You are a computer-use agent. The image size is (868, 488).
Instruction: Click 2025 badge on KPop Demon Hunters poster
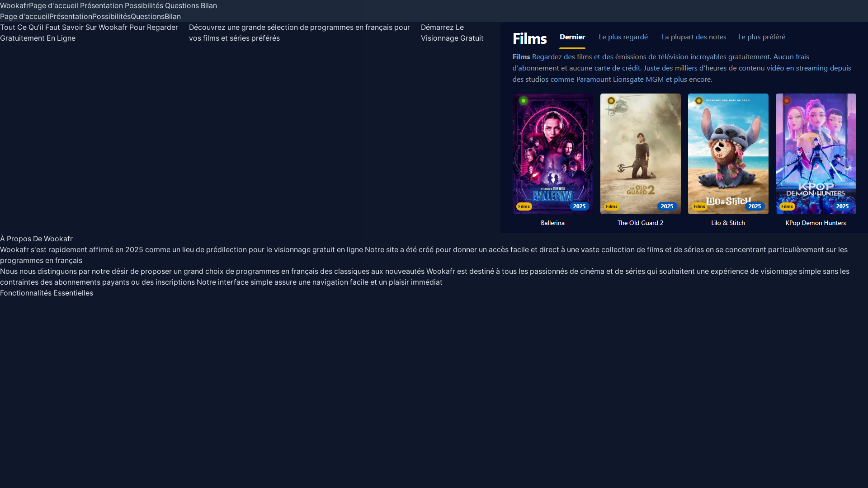(x=842, y=206)
